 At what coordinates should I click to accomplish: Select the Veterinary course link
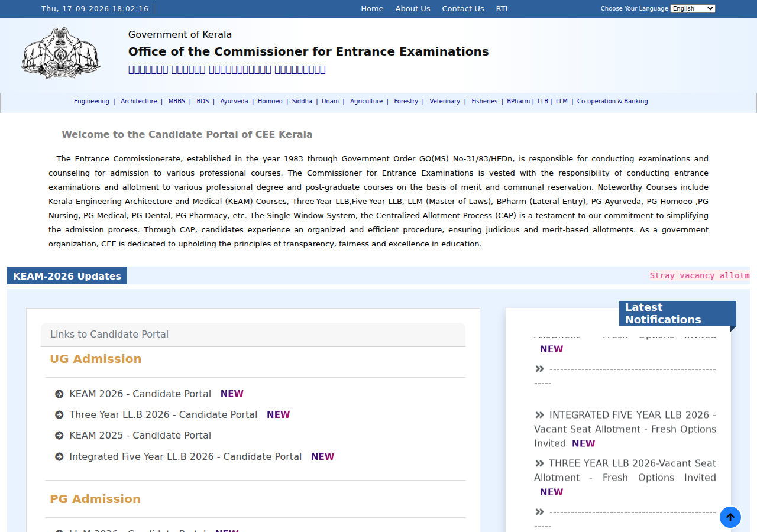click(445, 102)
